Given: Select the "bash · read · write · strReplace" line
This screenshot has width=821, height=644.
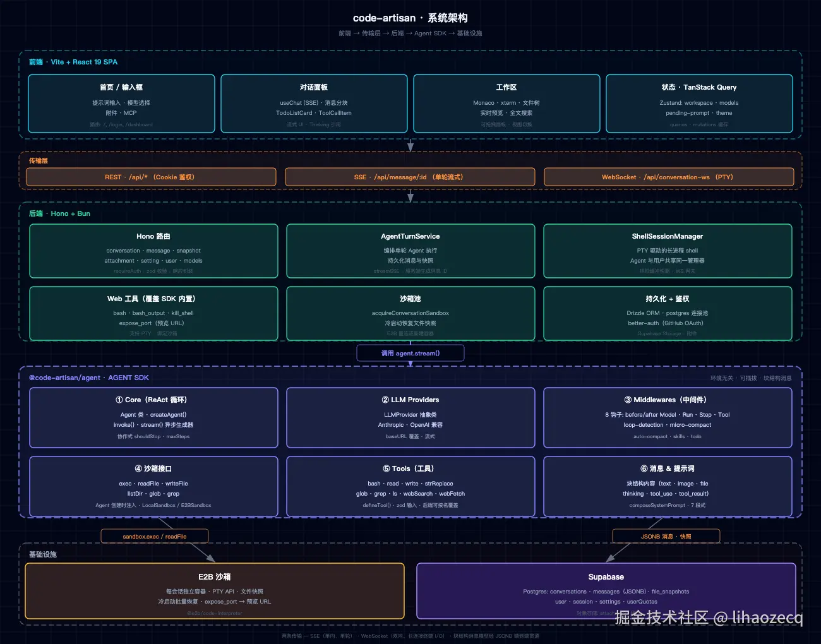Looking at the screenshot, I should pyautogui.click(x=410, y=484).
